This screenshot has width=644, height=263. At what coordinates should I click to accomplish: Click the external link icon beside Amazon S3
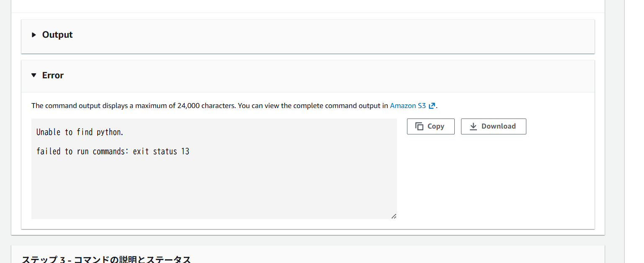coord(432,106)
